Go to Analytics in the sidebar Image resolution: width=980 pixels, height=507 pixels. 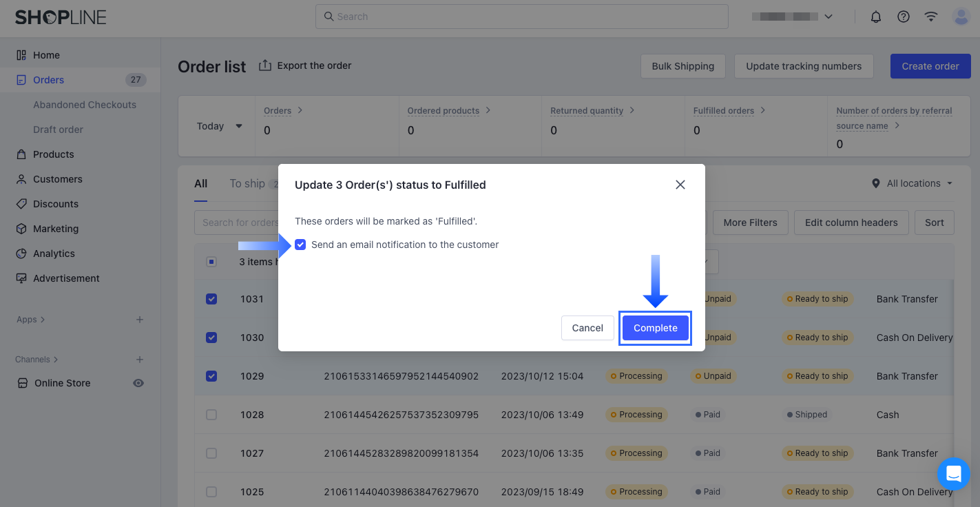point(54,253)
